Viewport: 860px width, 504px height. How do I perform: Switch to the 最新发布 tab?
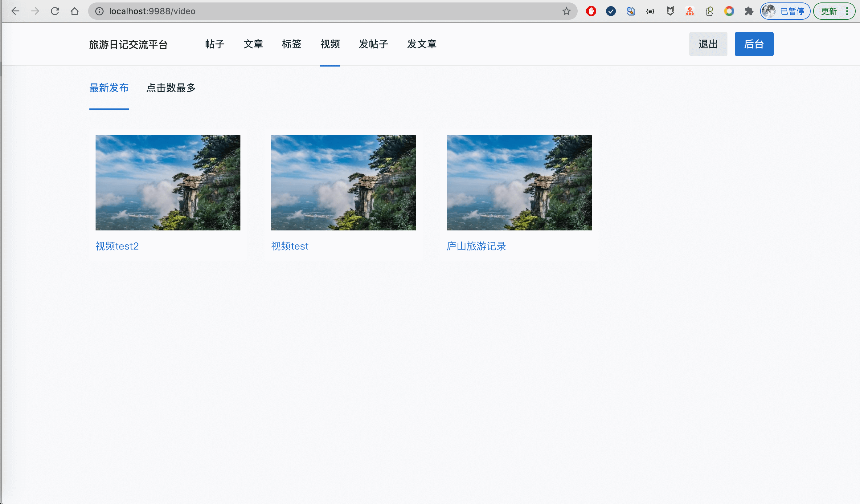[109, 88]
